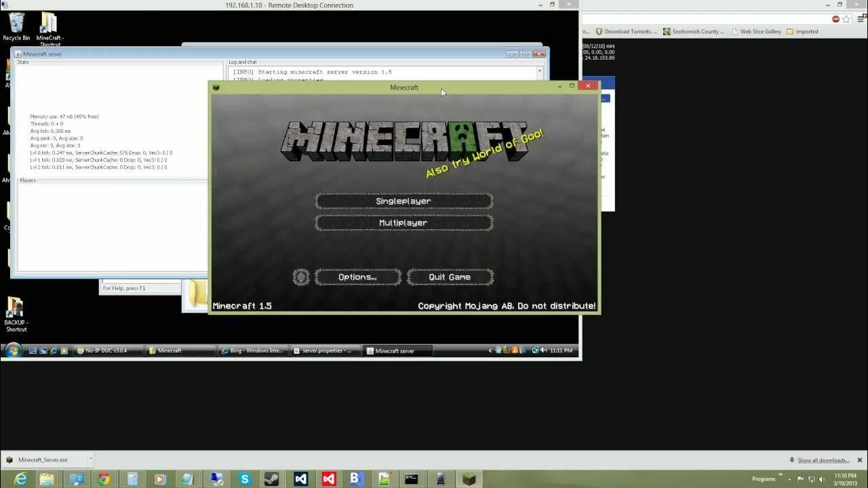Start a Singleplayer game in Minecraft

click(403, 201)
